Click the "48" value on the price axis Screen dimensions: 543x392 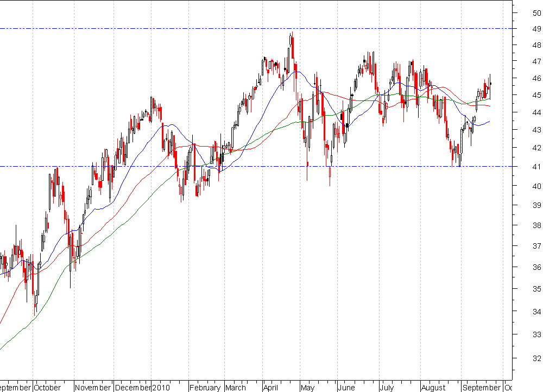click(x=537, y=45)
